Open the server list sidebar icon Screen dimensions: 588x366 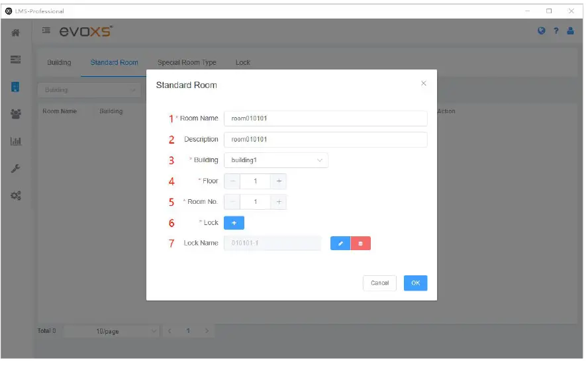point(15,60)
